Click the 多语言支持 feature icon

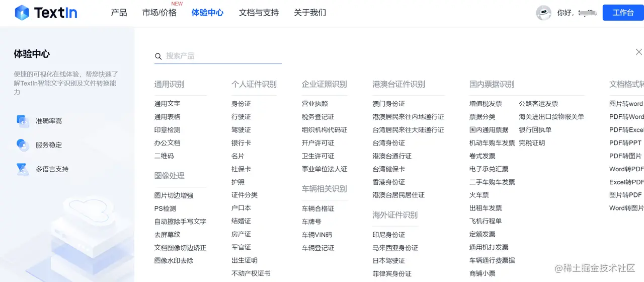point(23,169)
